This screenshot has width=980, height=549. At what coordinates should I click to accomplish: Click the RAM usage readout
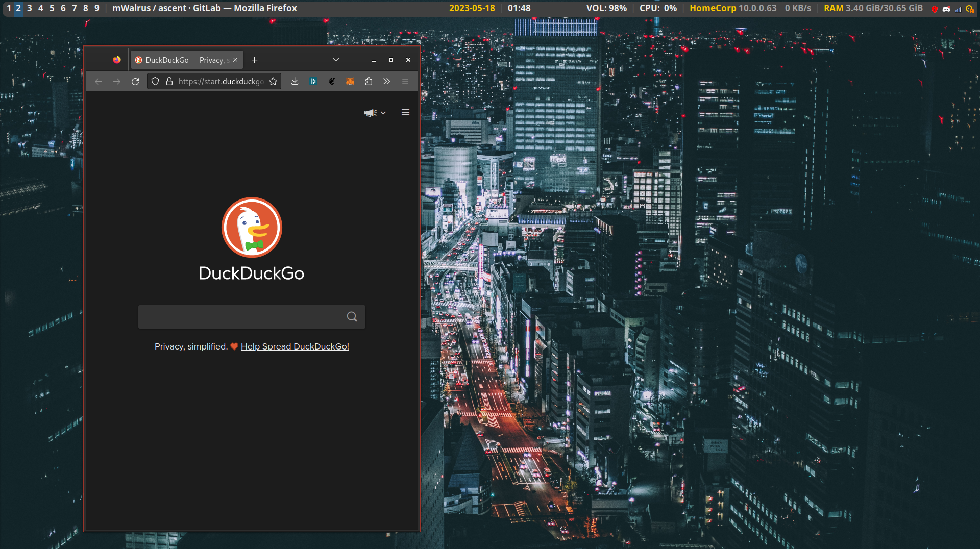[873, 8]
